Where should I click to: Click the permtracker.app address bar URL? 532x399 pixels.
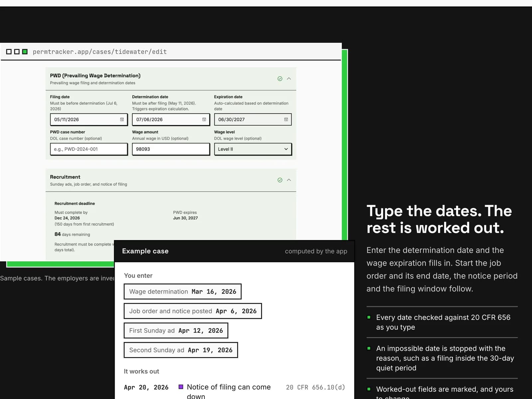100,52
